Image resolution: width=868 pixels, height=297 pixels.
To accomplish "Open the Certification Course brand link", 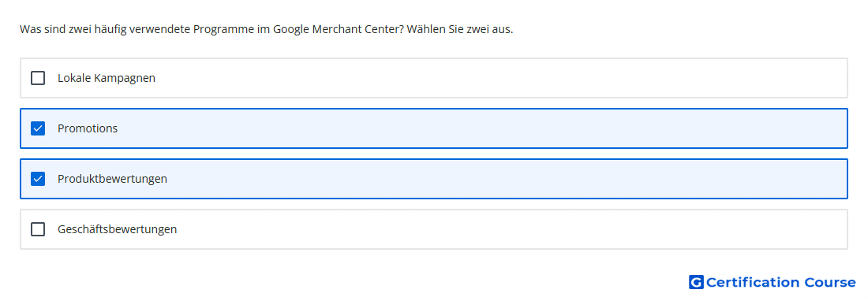I will (773, 282).
